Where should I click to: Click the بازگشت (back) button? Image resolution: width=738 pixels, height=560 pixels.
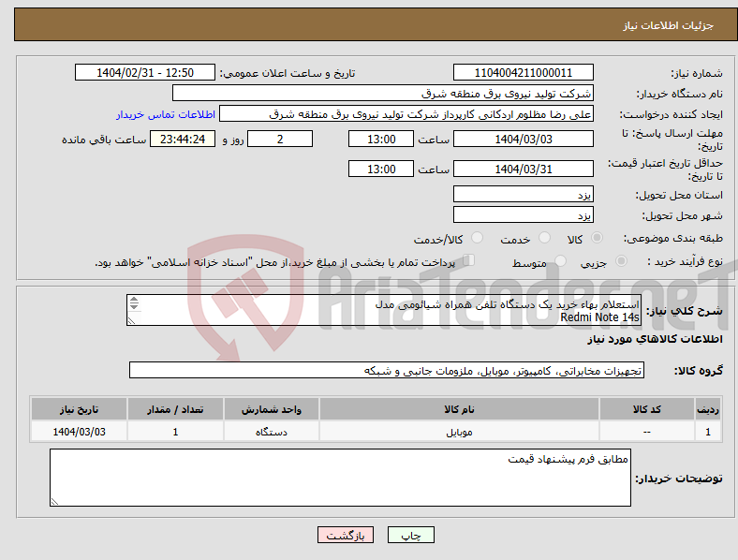[346, 535]
